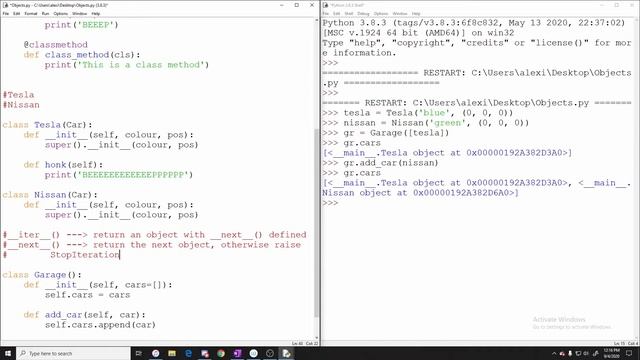Click 'gr = Garage([tesla])' line in Shell

[x=396, y=133]
